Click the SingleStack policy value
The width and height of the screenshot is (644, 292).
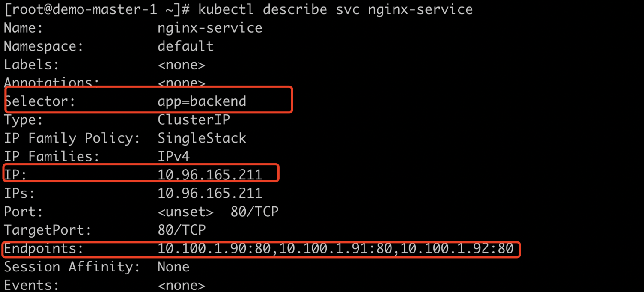202,138
